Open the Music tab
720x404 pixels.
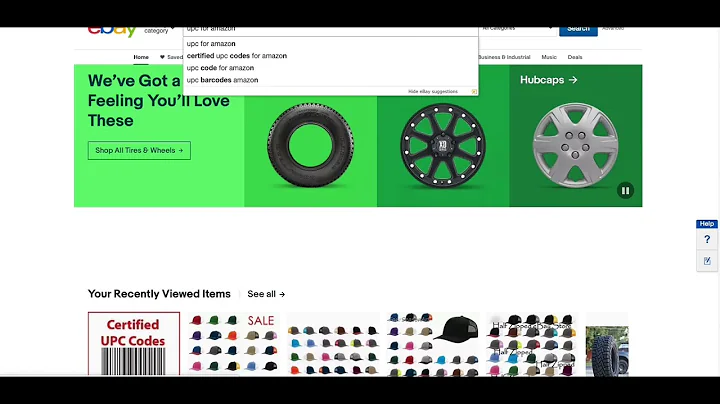[x=549, y=57]
